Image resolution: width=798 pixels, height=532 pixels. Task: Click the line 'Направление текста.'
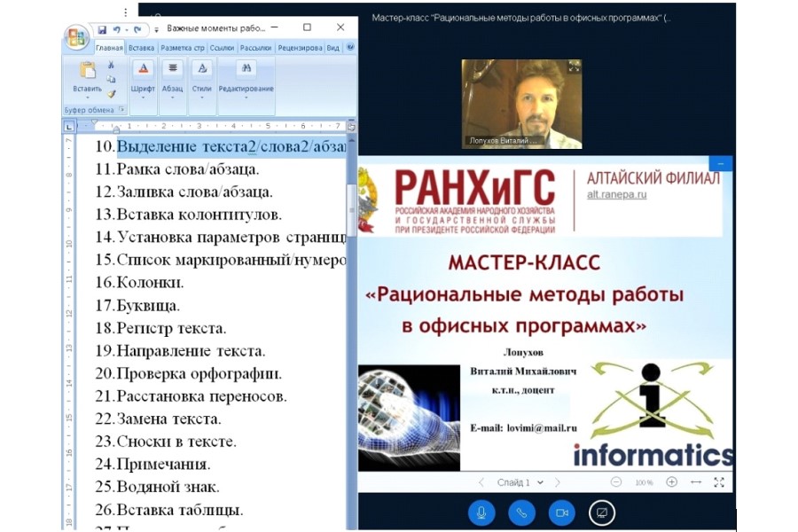click(192, 351)
